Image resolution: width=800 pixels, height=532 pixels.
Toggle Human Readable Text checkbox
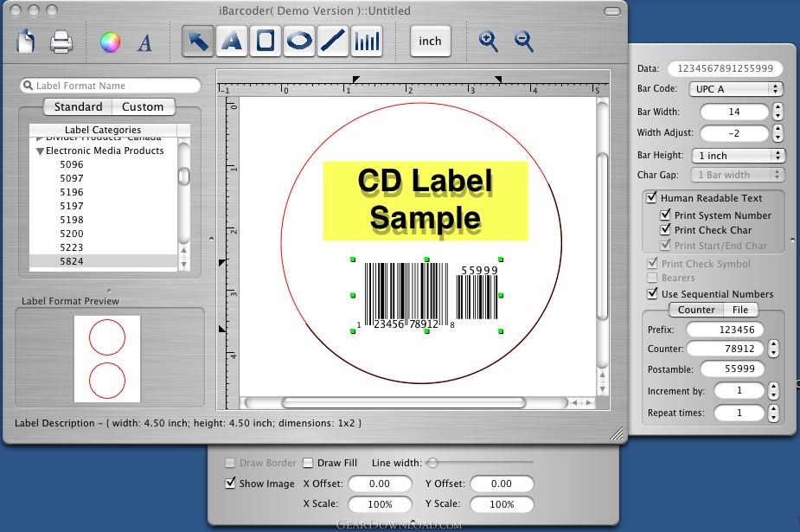[651, 197]
